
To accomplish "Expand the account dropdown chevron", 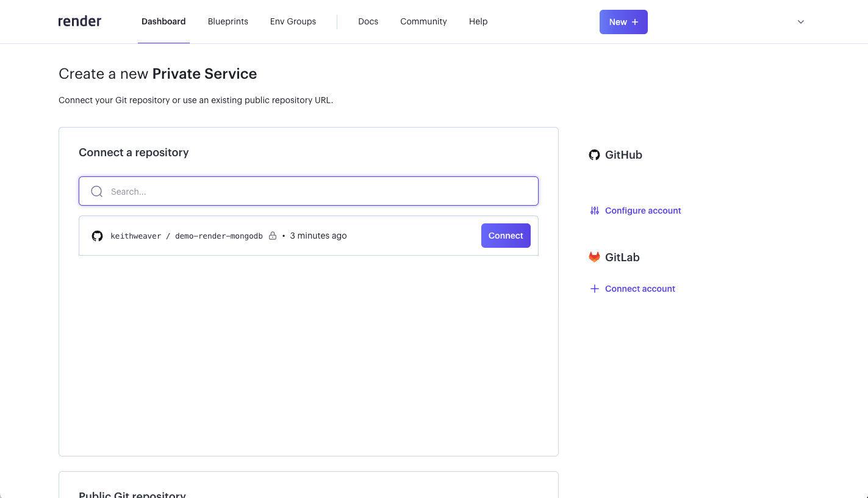I will coord(801,22).
